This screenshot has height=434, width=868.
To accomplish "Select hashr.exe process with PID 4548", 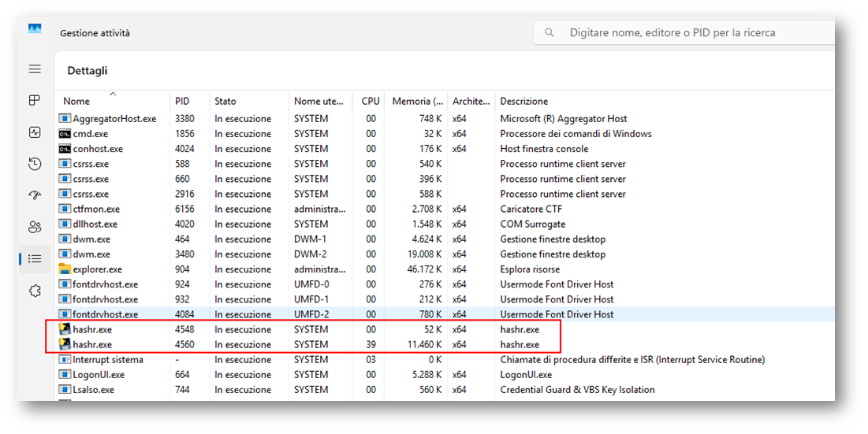I will (x=92, y=330).
